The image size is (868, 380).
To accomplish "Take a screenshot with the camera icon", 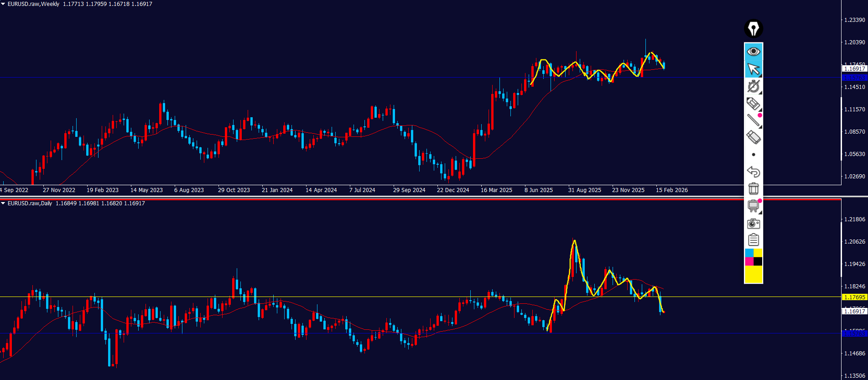I will click(753, 224).
